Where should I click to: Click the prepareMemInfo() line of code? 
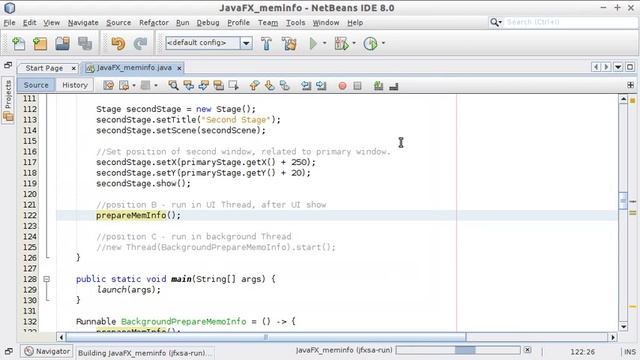138,215
